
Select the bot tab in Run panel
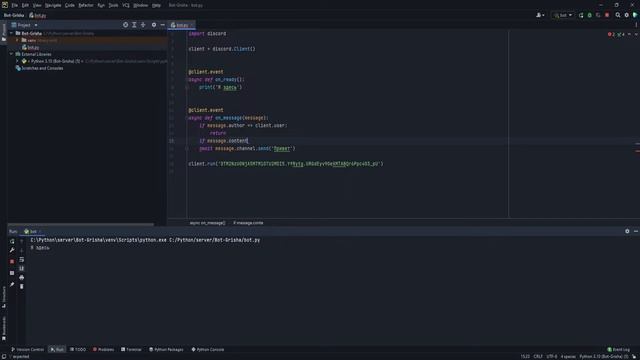click(33, 231)
